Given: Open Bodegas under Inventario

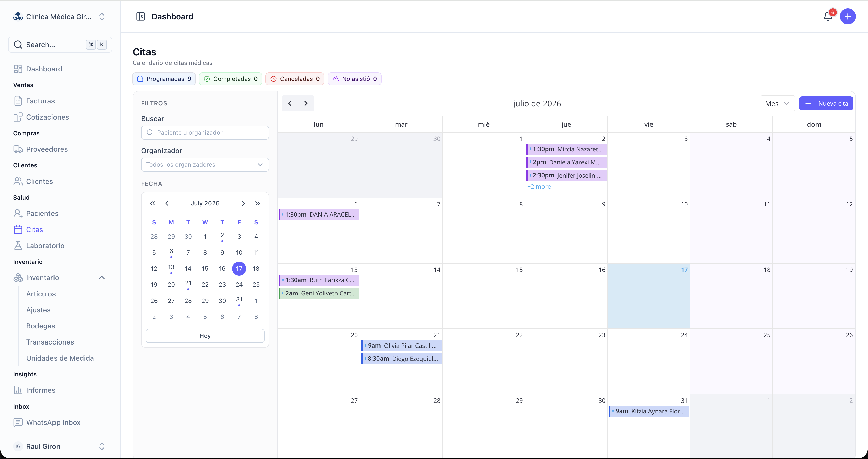Looking at the screenshot, I should (x=40, y=326).
